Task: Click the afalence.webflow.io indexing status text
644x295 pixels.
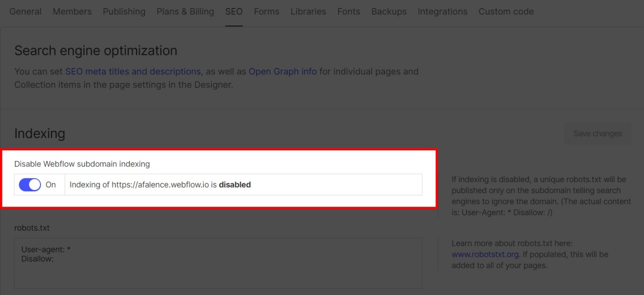Action: [160, 185]
